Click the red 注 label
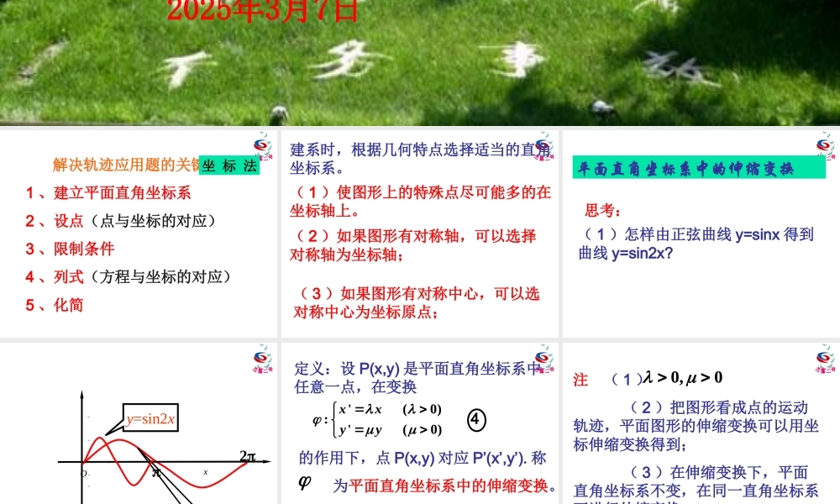Image resolution: width=840 pixels, height=504 pixels. coord(580,380)
